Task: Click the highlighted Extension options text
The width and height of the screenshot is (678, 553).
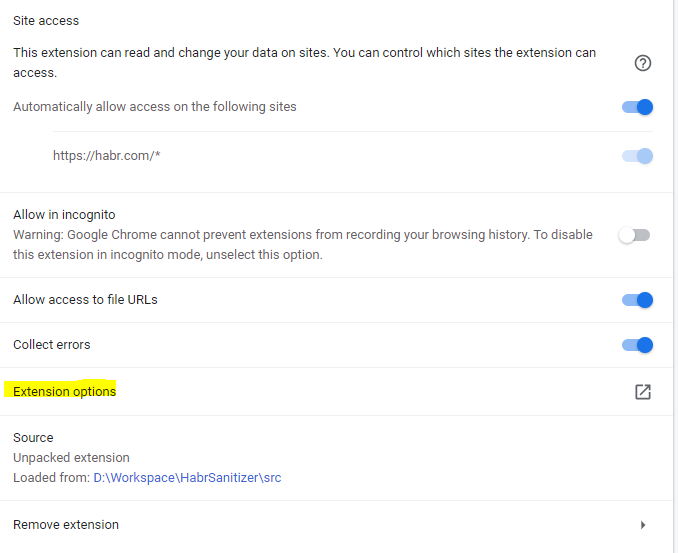Action: [65, 391]
